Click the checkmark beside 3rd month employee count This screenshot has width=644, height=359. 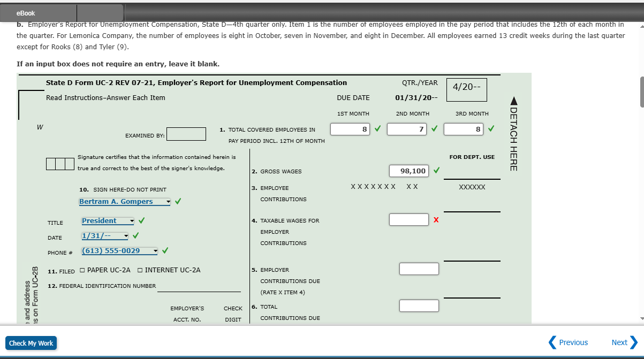coord(490,129)
